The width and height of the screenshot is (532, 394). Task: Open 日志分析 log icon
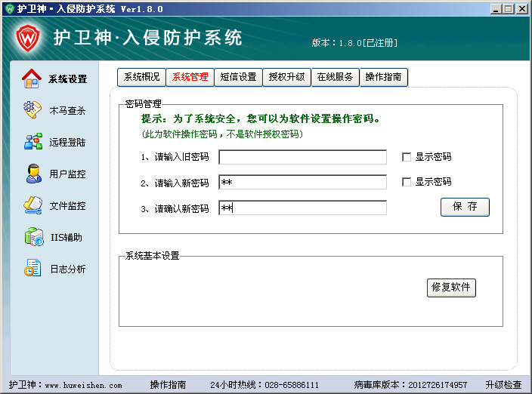[x=32, y=269]
